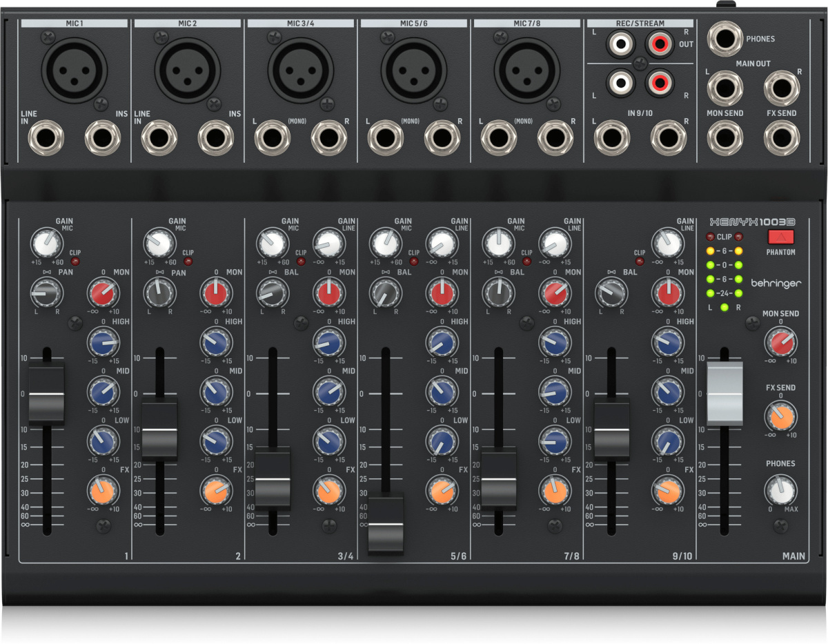Click the MON SEND output jack
Viewport: 828px width, 644px height.
pos(724,137)
